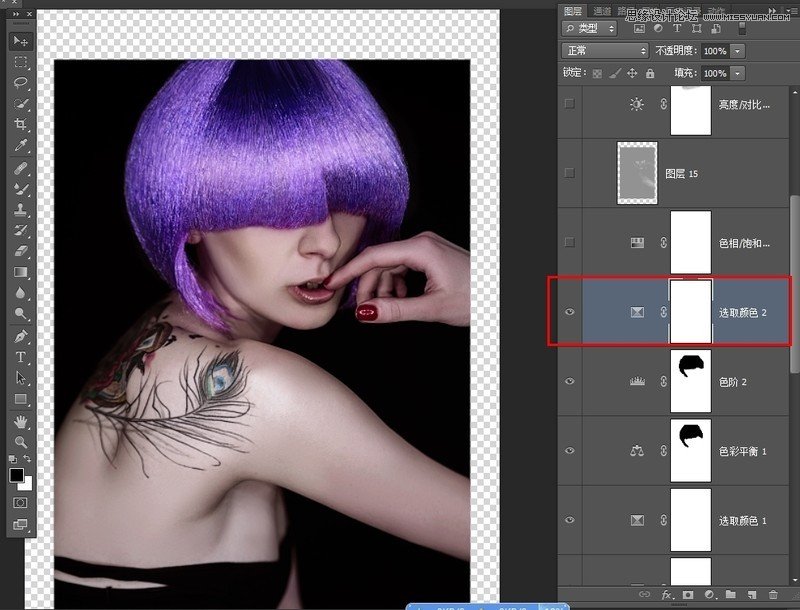Toggle visibility of the 色阶 2 layer

[570, 381]
